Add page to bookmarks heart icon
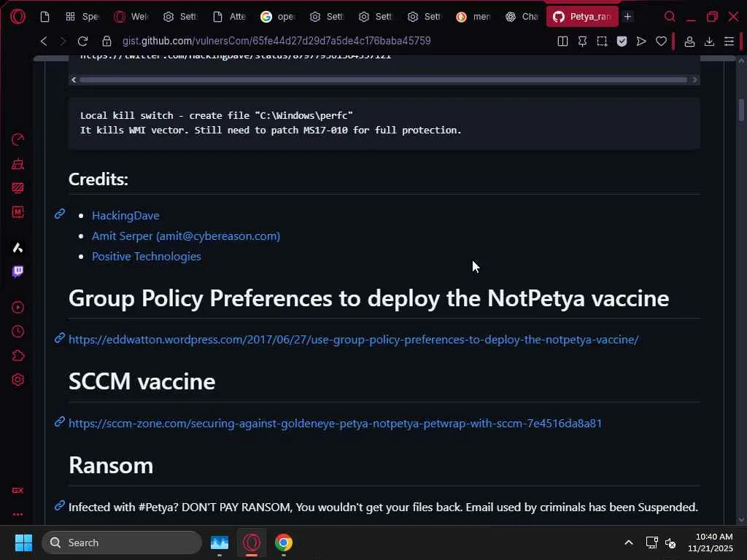This screenshot has width=747, height=560. click(x=661, y=42)
